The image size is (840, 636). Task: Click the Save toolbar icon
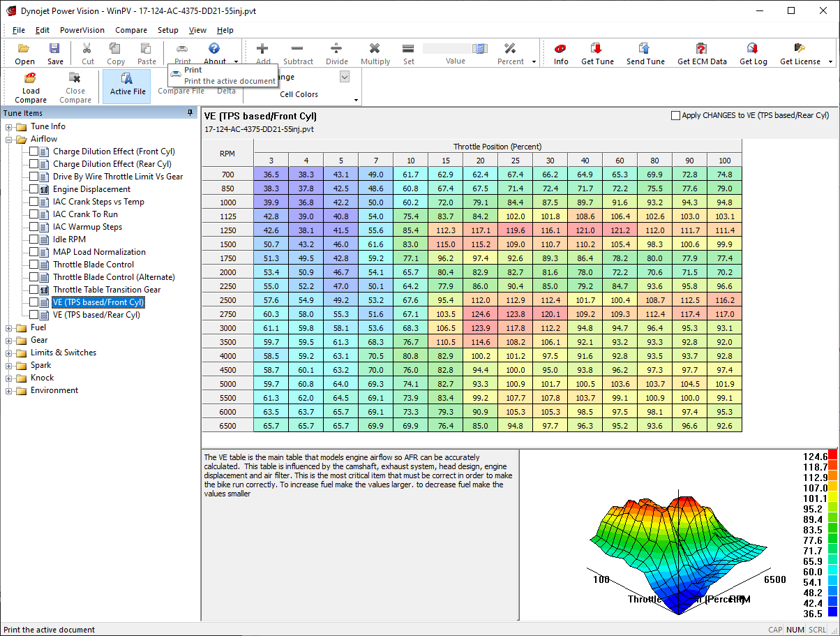coord(55,49)
